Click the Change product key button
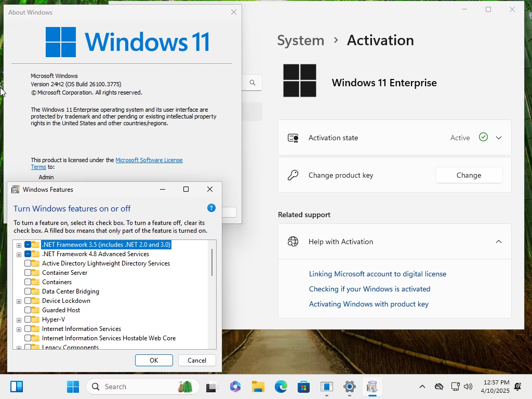Screen dimensions: 532x399 click(469, 175)
